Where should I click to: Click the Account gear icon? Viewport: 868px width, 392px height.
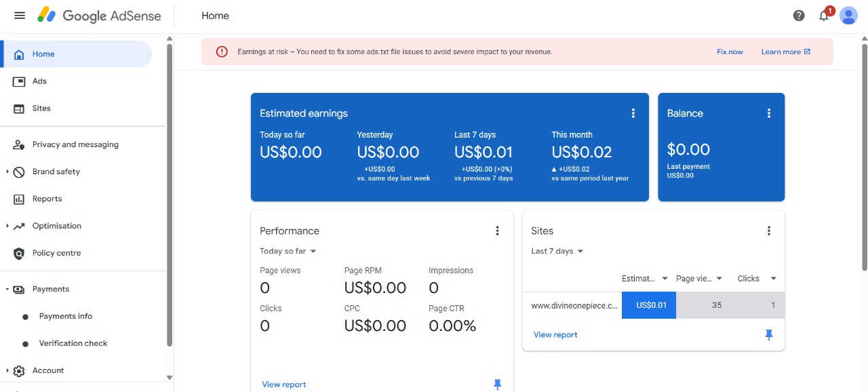click(19, 371)
